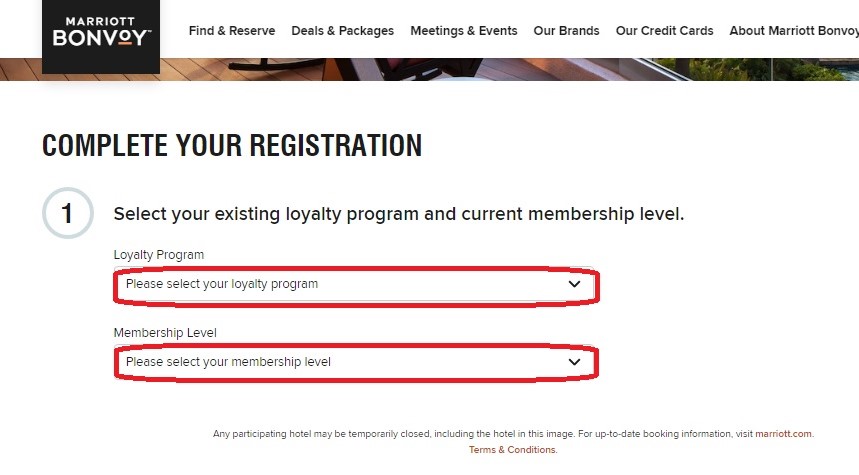Click the step 1 instruction text
Viewport: 859px width, 475px height.
click(399, 214)
